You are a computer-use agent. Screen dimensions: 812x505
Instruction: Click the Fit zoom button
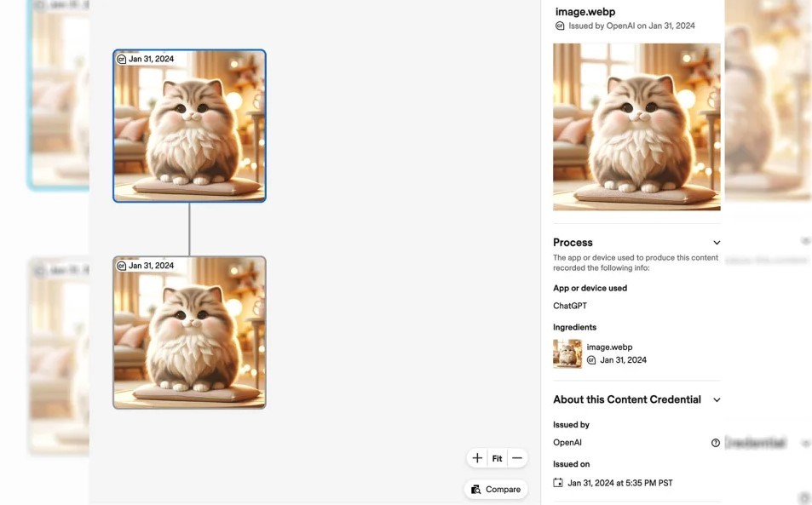[x=497, y=458]
